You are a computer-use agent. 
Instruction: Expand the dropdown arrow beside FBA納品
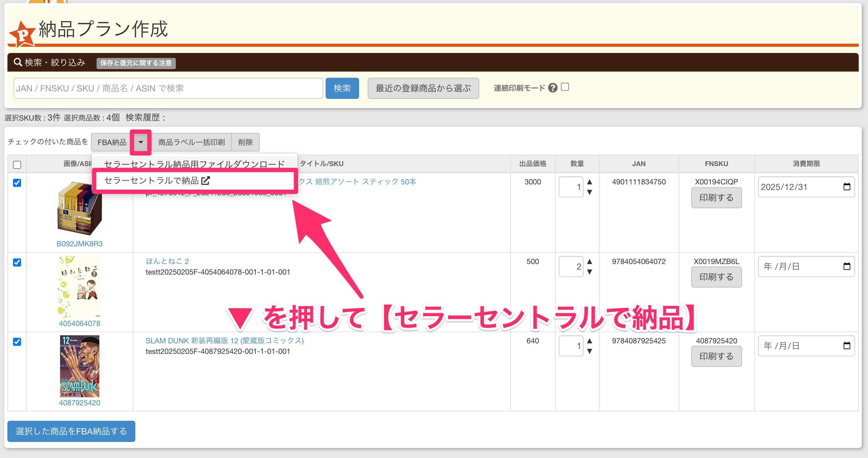pos(141,142)
